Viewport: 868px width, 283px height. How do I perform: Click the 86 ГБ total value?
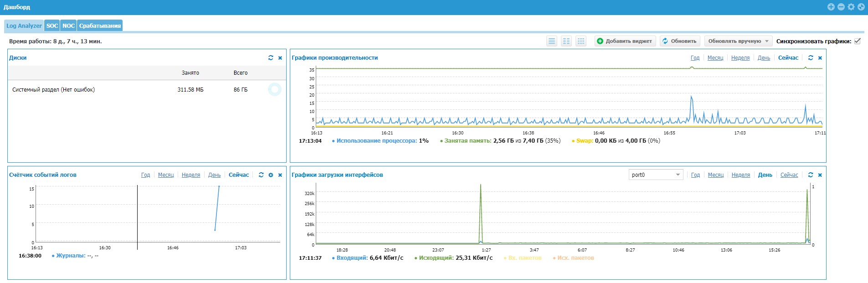(x=241, y=90)
